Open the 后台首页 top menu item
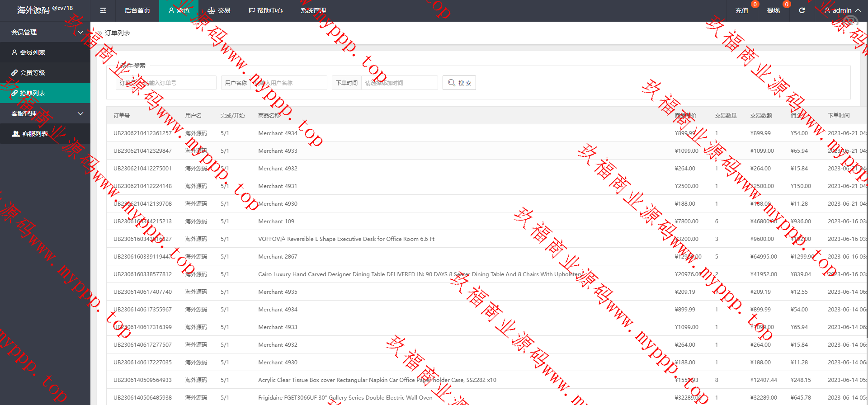This screenshot has width=868, height=405. click(137, 10)
